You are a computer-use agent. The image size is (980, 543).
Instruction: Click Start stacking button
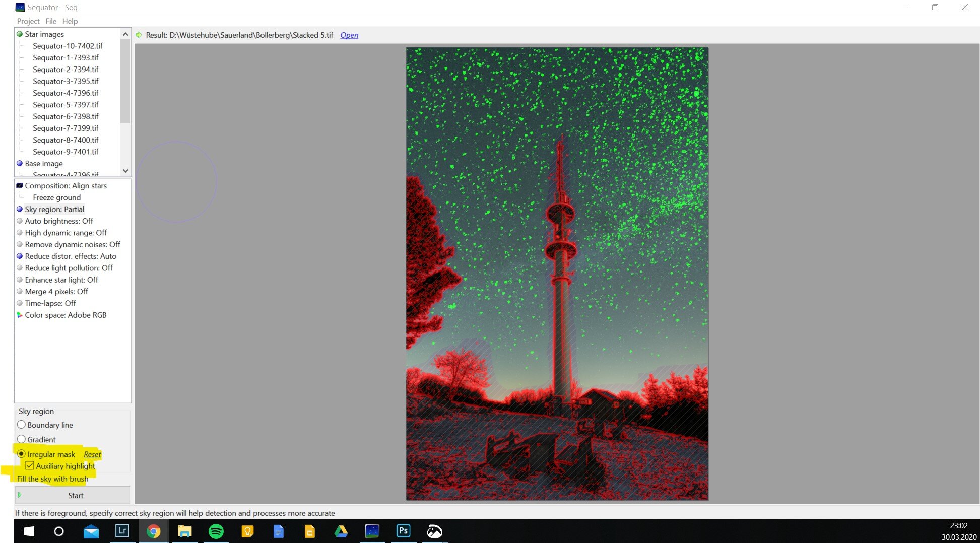click(x=73, y=495)
